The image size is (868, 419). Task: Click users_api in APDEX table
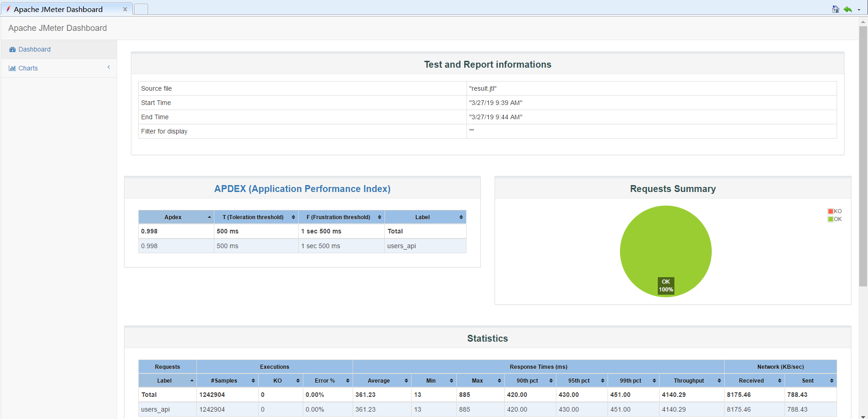(402, 246)
